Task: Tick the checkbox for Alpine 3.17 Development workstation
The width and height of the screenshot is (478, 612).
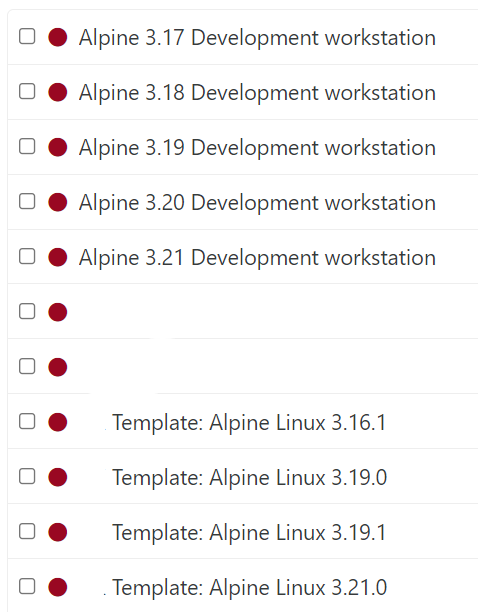Action: click(x=27, y=36)
